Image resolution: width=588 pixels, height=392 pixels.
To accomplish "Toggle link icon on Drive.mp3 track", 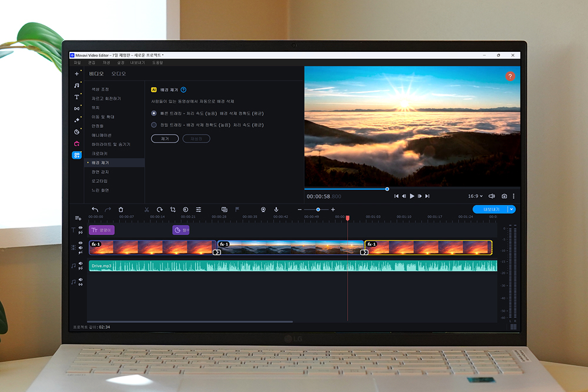I will point(80,268).
